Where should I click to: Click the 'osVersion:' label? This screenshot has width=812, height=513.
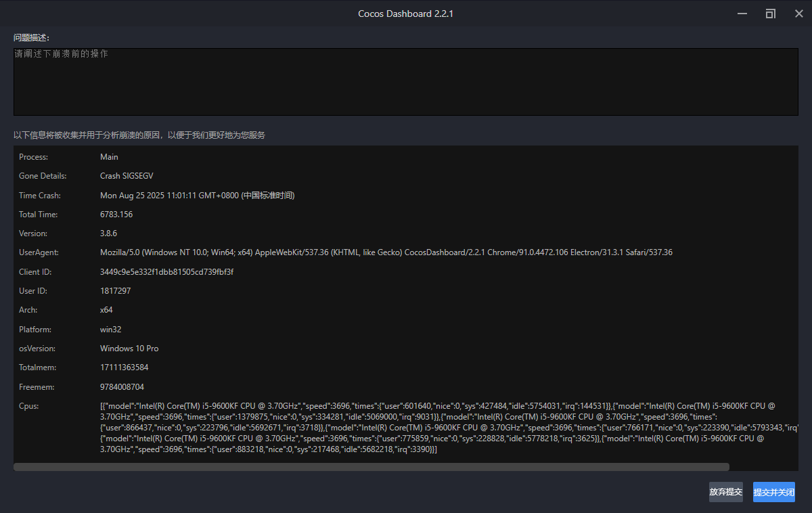pyautogui.click(x=37, y=349)
